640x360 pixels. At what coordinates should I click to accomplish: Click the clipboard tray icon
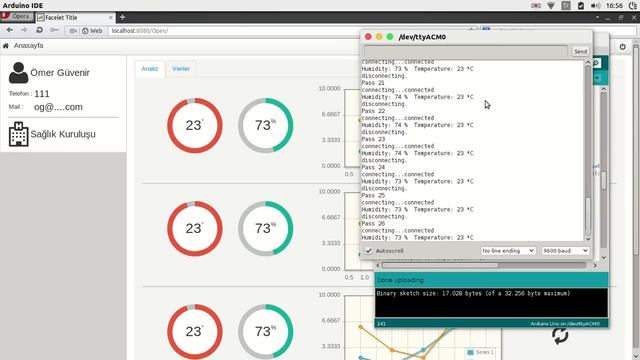(581, 6)
